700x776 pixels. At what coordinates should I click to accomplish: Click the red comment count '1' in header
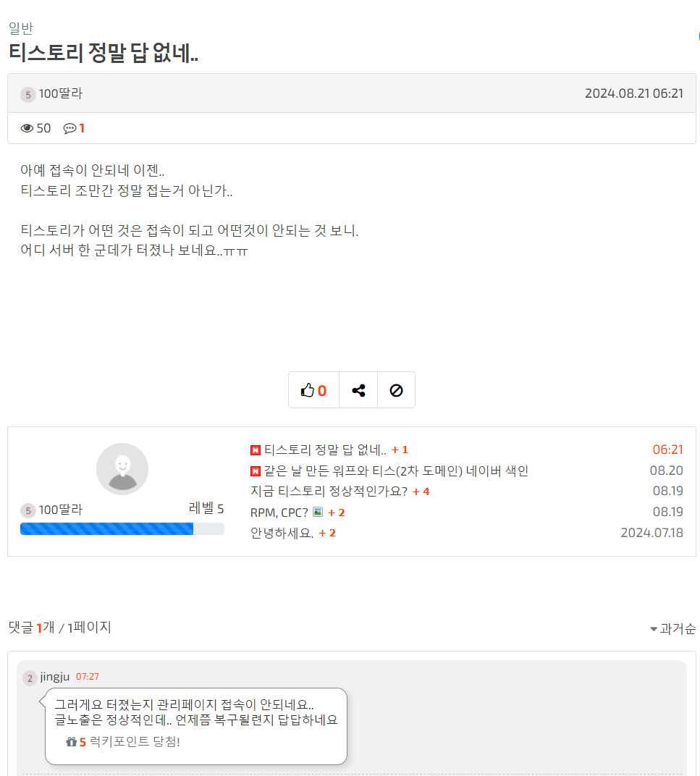click(83, 129)
